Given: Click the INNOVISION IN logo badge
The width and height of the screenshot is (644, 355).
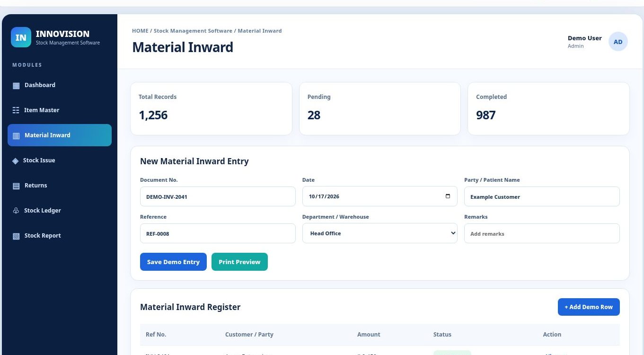Looking at the screenshot, I should tap(21, 37).
